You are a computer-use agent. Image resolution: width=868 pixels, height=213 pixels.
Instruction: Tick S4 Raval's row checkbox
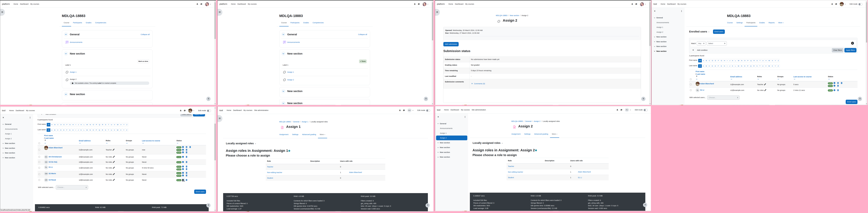tap(39, 180)
